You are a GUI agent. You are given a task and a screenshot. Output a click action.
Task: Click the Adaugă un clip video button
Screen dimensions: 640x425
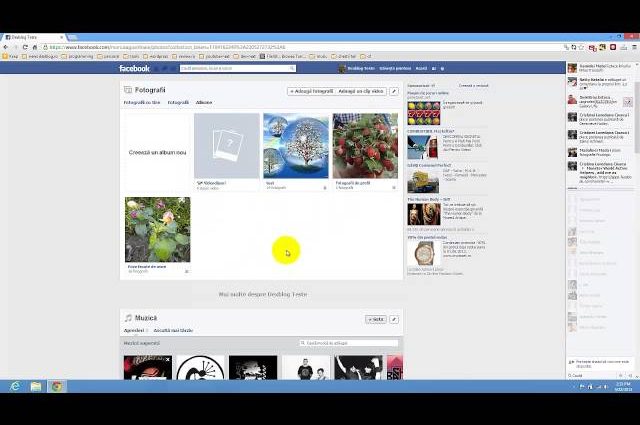[x=361, y=91]
